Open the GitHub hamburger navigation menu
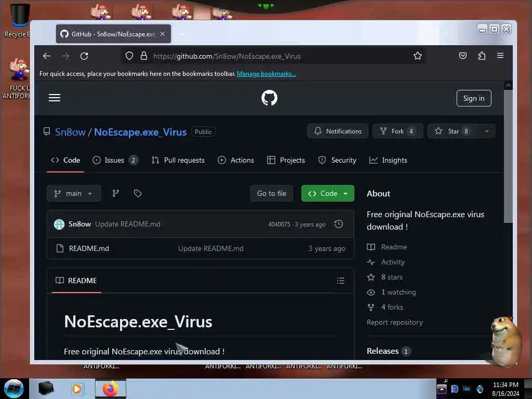The image size is (532, 399). click(x=54, y=98)
